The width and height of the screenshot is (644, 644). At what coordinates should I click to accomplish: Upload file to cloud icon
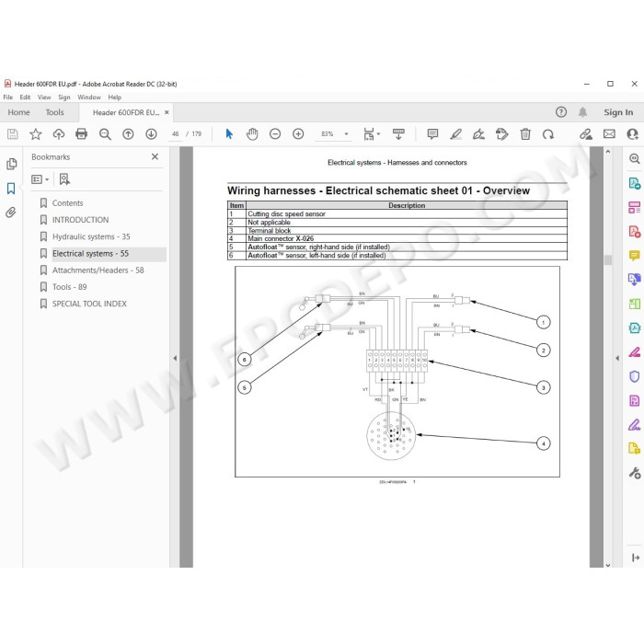59,134
